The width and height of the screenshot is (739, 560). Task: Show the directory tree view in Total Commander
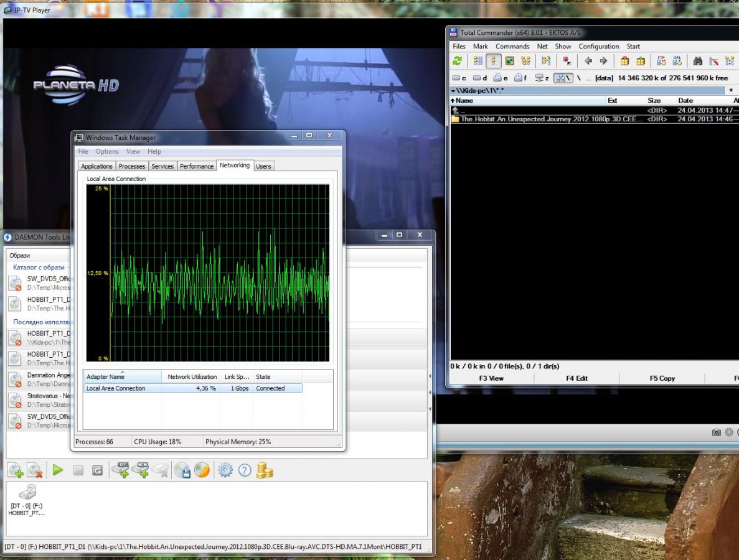[525, 61]
